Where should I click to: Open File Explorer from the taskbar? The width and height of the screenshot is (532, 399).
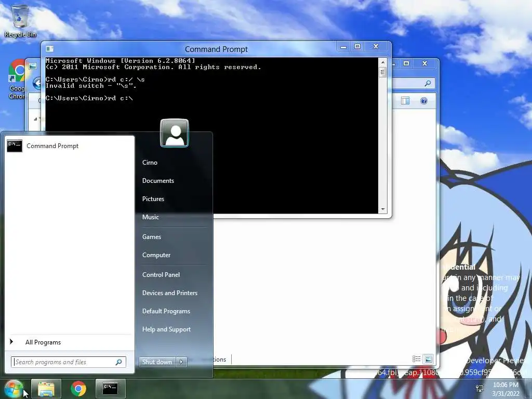point(46,389)
